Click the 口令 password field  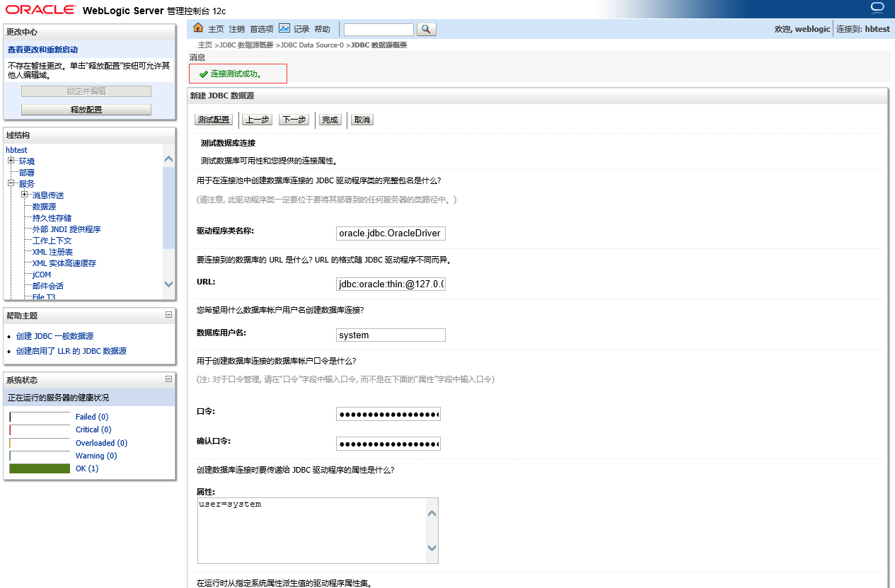[x=388, y=414]
